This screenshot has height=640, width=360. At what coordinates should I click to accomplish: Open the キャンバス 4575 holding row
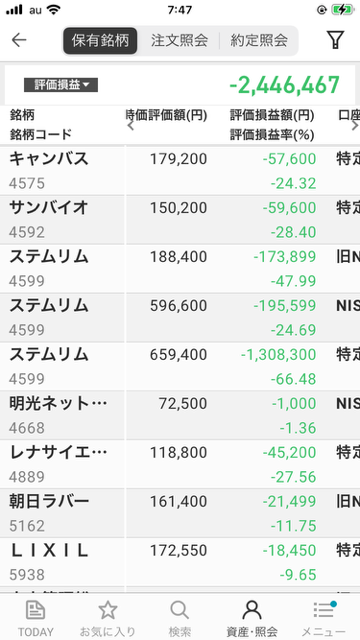pyautogui.click(x=180, y=171)
